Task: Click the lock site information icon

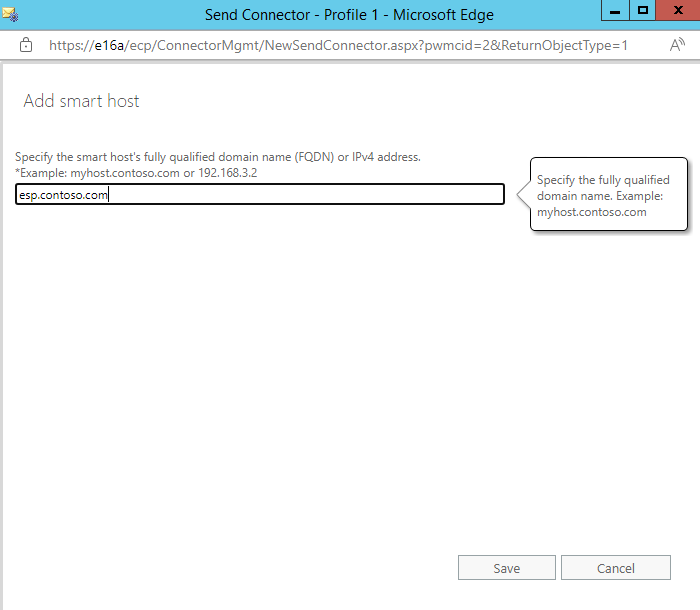Action: point(26,45)
